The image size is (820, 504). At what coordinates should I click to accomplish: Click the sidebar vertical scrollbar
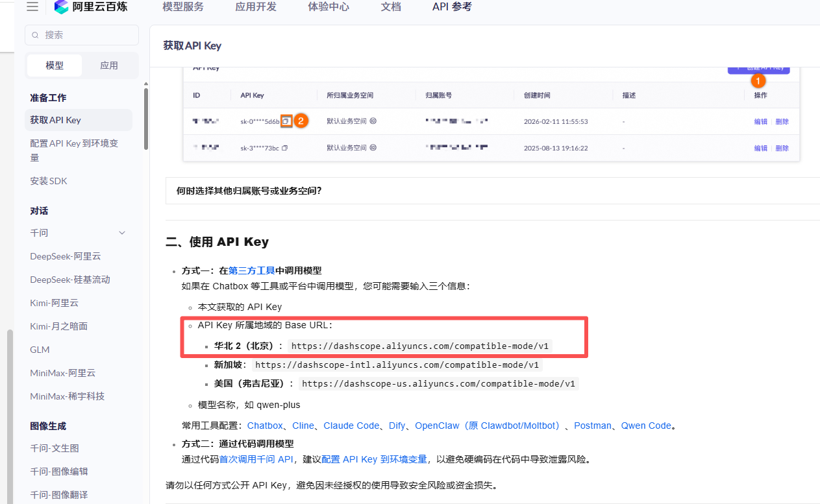(x=146, y=119)
